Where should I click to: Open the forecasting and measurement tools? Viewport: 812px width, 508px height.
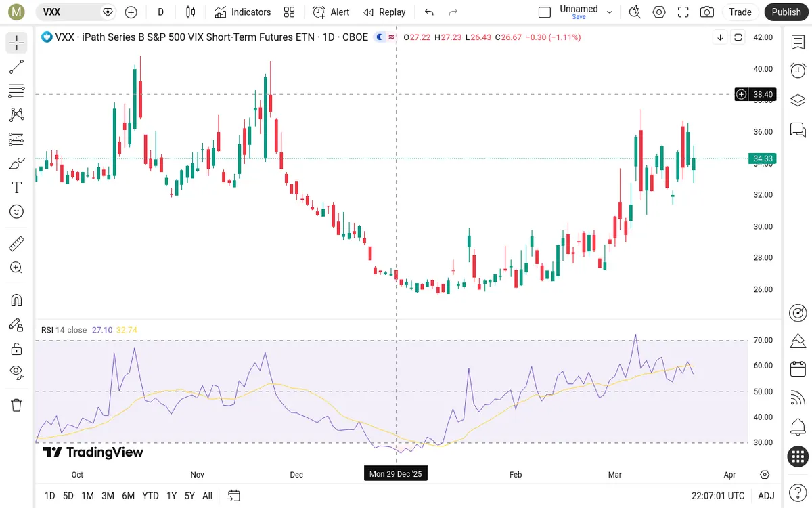tap(17, 140)
